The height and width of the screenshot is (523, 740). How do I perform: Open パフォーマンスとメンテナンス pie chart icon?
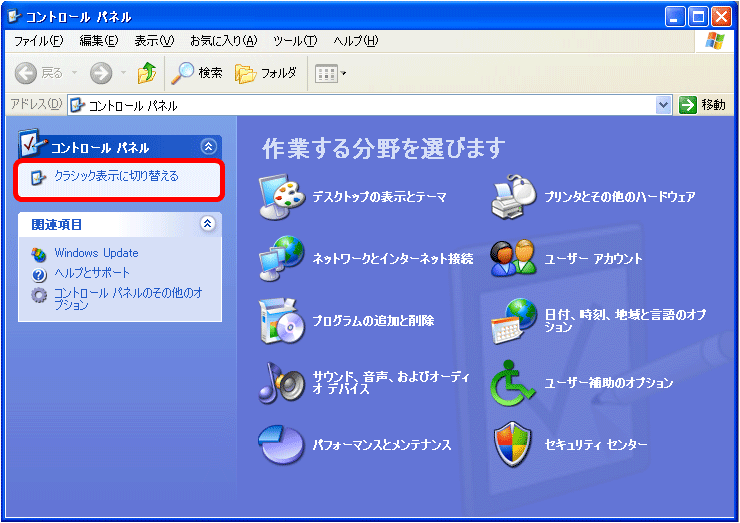point(282,445)
